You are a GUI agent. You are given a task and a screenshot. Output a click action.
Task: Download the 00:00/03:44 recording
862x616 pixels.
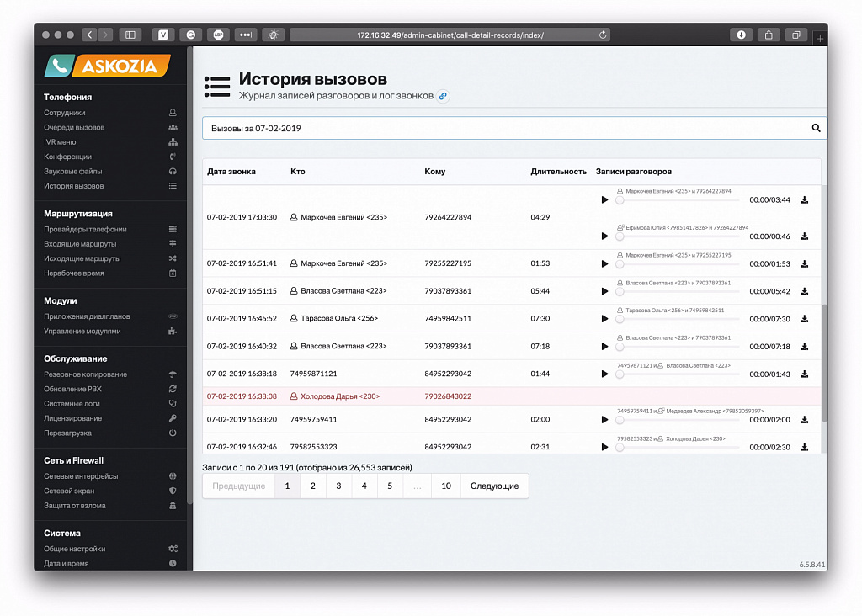[804, 200]
